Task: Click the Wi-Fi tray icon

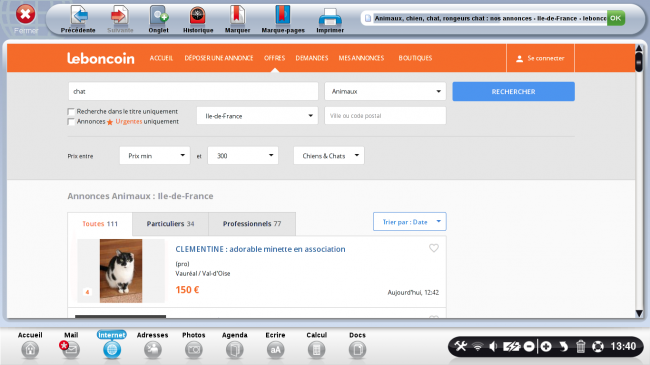Action: 478,346
